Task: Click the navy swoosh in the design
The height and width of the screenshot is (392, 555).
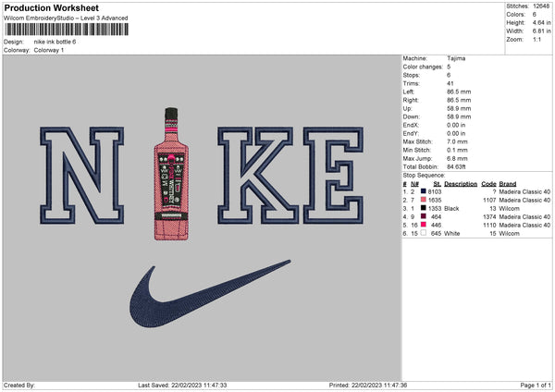Action: tap(210, 294)
